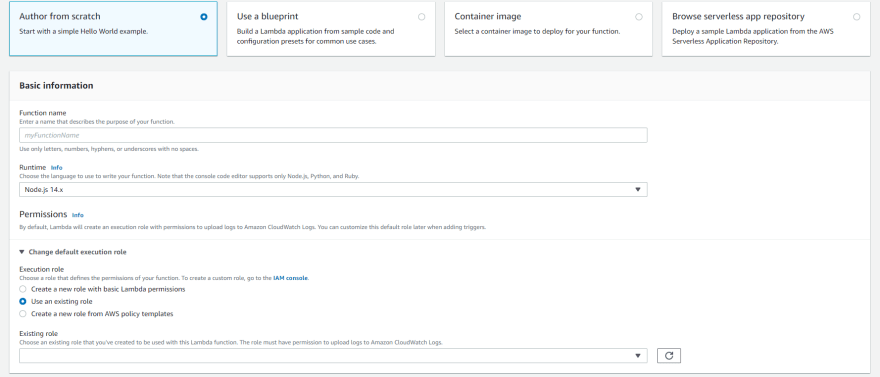Select the Use a blueprint radio option
The height and width of the screenshot is (377, 880).
click(421, 17)
